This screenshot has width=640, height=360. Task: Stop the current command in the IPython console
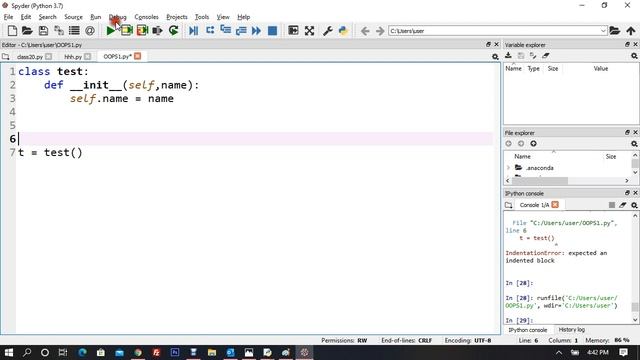(611, 205)
